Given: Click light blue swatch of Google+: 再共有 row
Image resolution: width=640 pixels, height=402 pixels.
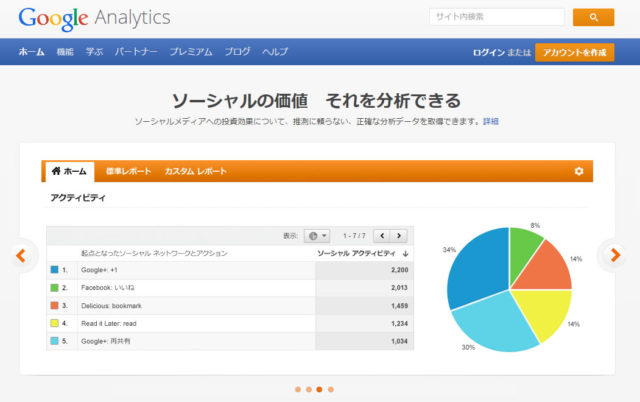Looking at the screenshot, I should (54, 341).
